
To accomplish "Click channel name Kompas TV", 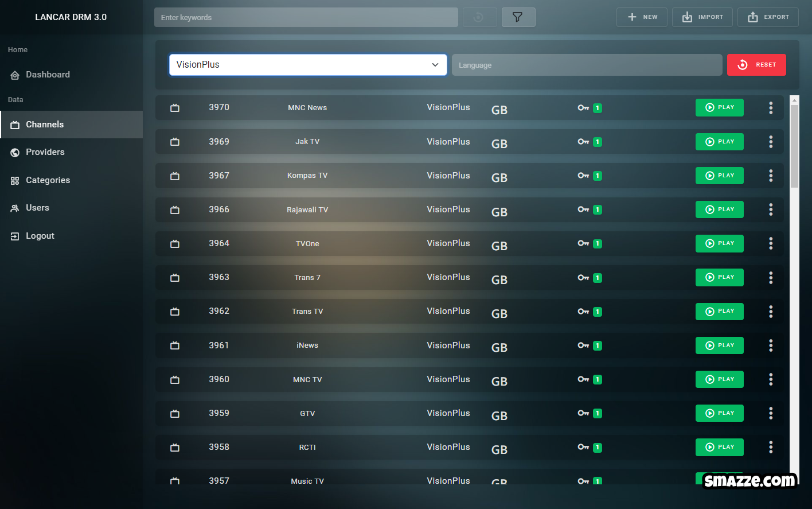I will pyautogui.click(x=307, y=176).
